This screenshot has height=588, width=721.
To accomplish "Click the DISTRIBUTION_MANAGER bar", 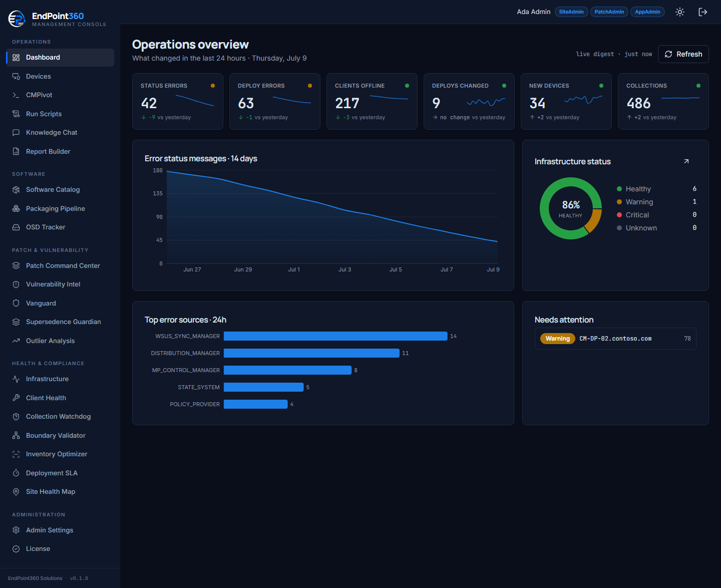I will click(311, 353).
